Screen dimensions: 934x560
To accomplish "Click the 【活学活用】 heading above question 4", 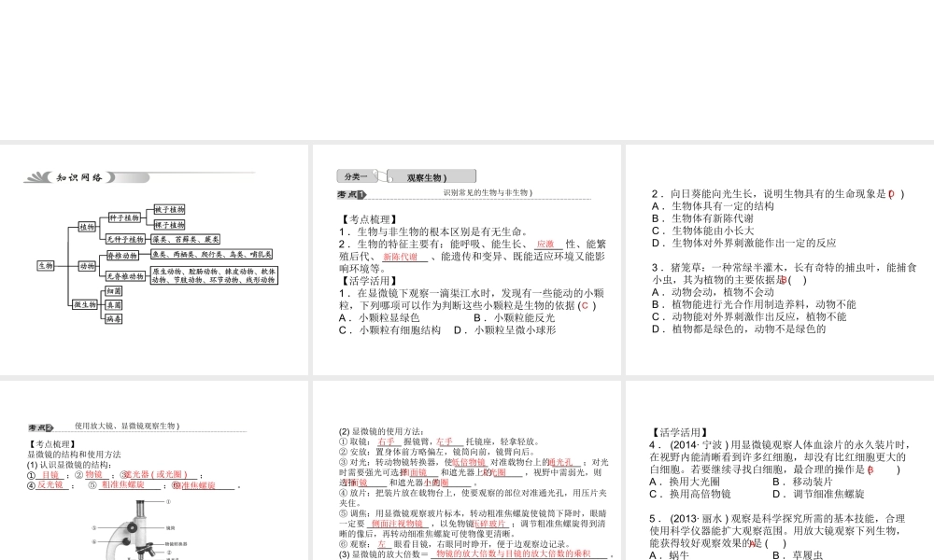I will [681, 433].
